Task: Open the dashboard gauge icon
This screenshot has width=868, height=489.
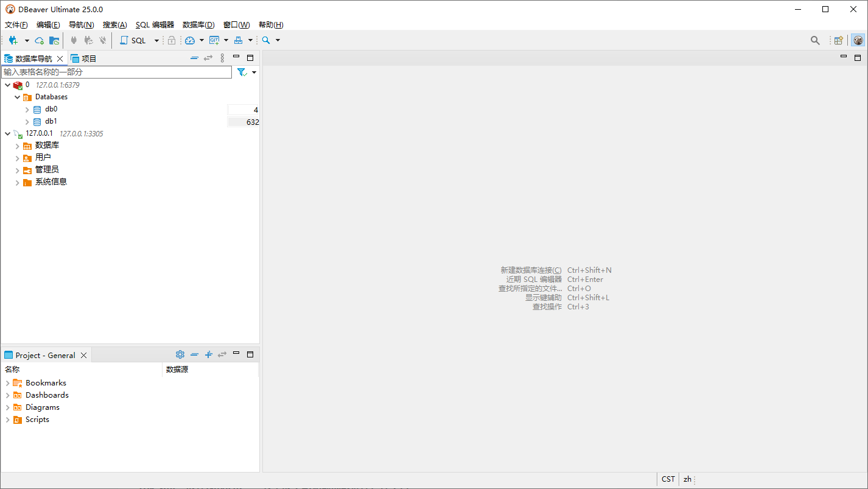Action: [x=190, y=40]
